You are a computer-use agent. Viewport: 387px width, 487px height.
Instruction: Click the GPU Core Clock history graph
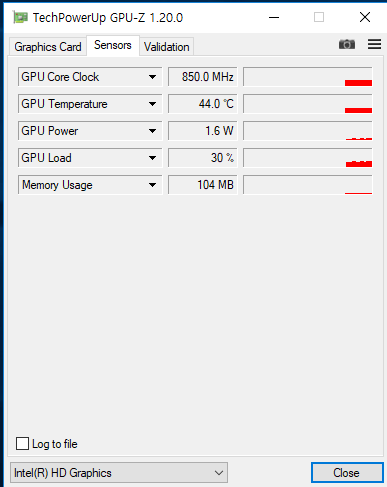point(308,77)
